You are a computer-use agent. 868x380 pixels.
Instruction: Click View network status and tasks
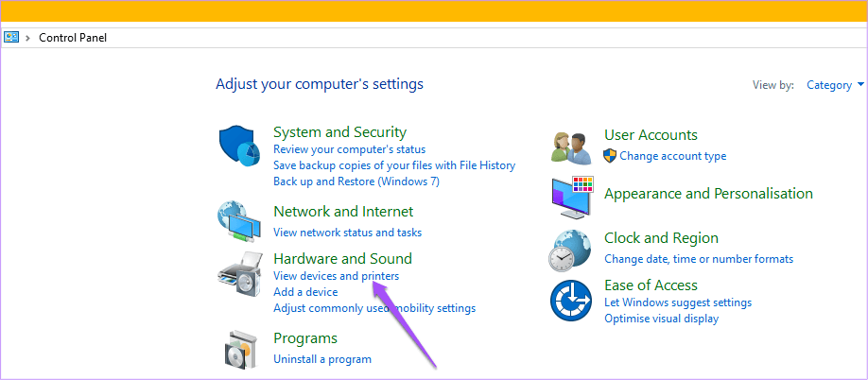click(x=347, y=233)
